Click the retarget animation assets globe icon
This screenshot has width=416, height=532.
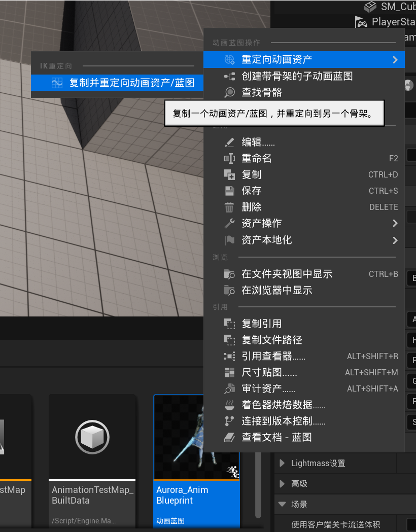230,60
